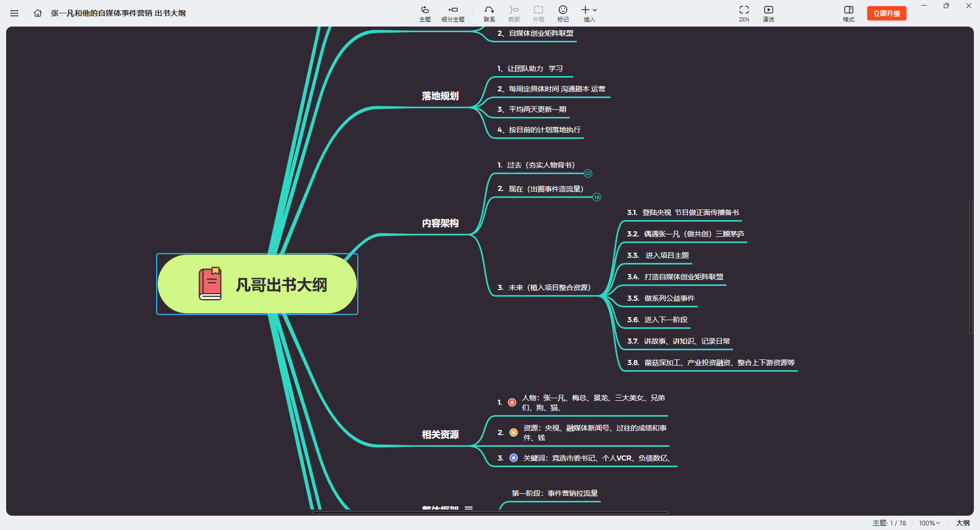Image resolution: width=980 pixels, height=530 pixels.
Task: Open the 100% zoom level dropdown
Action: click(x=929, y=523)
